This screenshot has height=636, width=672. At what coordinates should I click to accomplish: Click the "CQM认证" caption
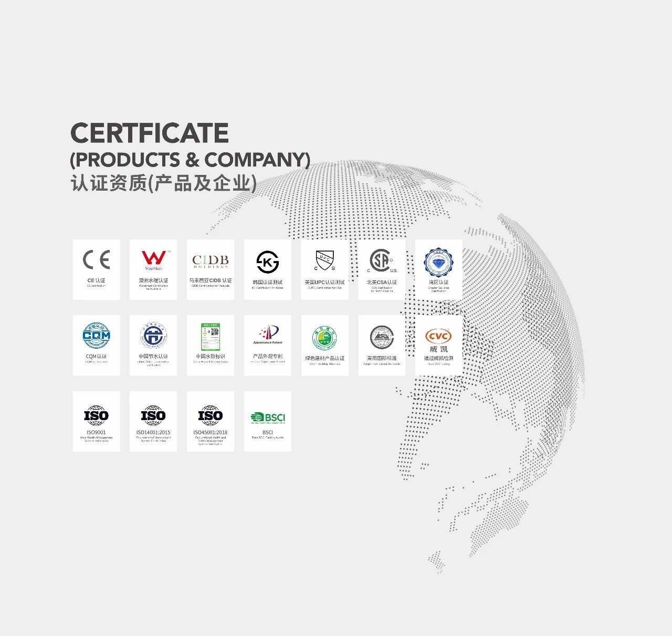tap(97, 356)
